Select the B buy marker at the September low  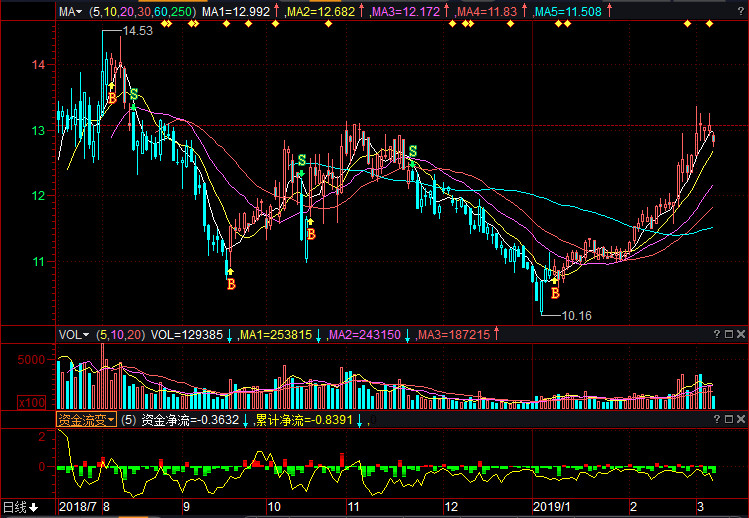tap(231, 284)
